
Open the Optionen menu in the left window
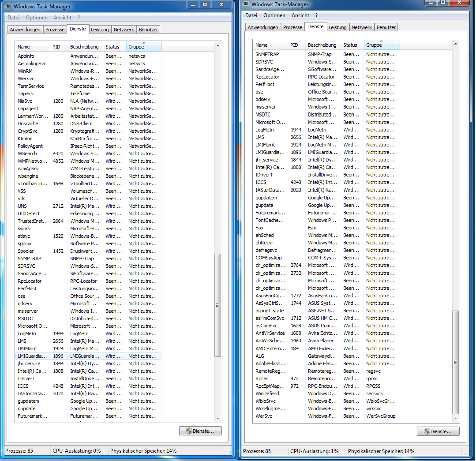37,18
